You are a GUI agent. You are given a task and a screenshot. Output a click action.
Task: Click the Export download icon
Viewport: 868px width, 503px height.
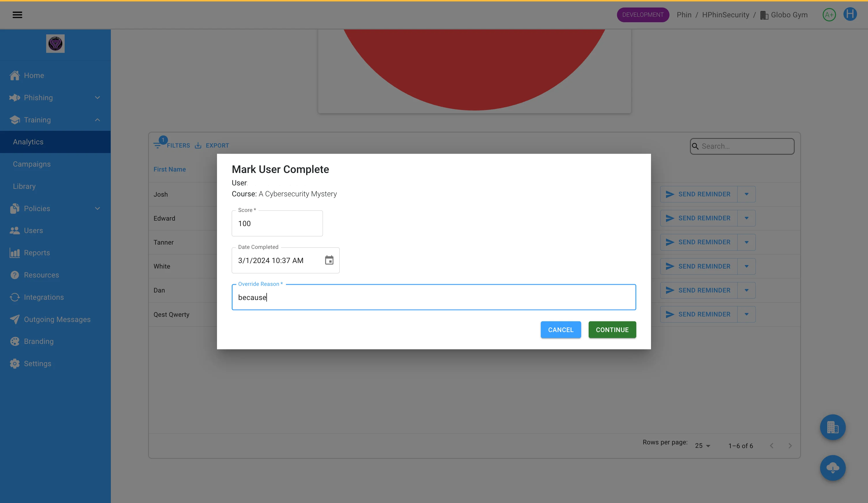click(198, 146)
